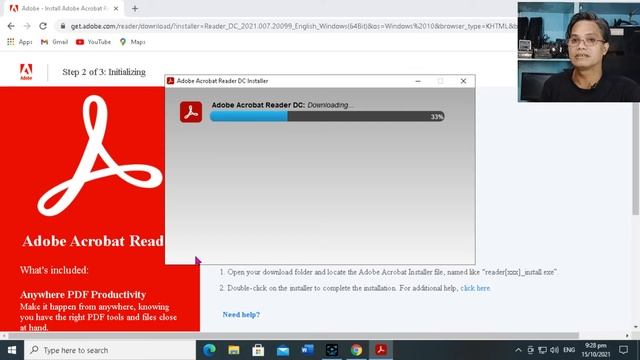Click ENG language indicator

569,350
